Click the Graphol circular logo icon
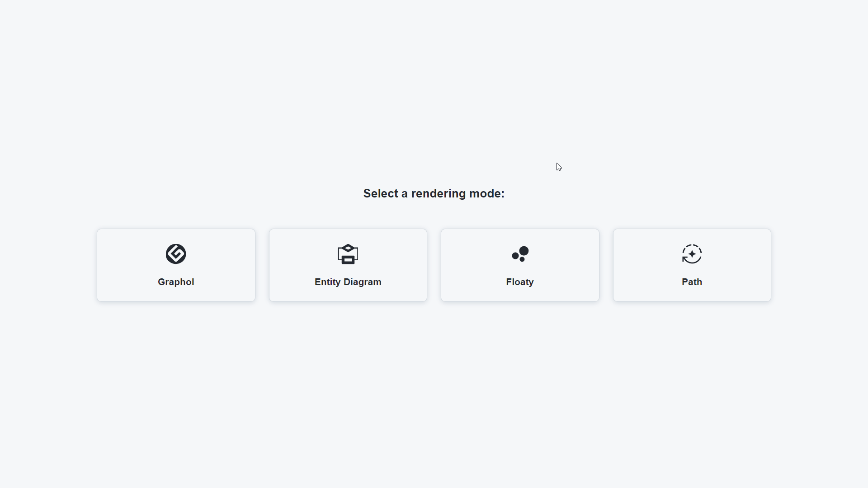This screenshot has width=868, height=488. (176, 254)
